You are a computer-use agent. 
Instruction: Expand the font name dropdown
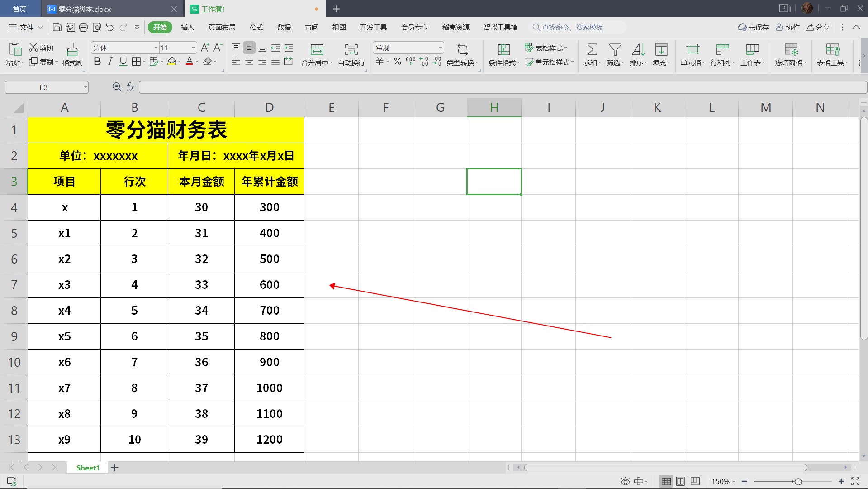point(156,48)
